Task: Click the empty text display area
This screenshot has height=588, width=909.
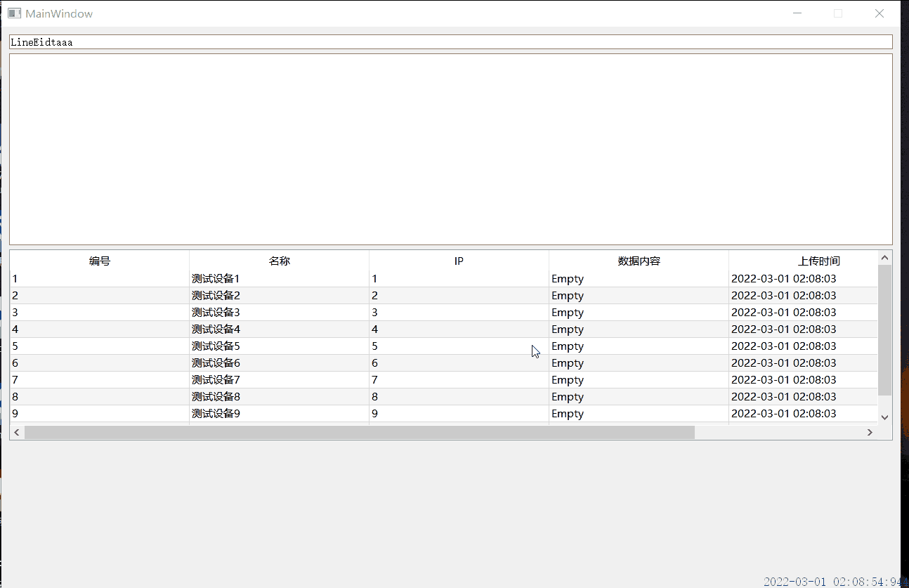Action: tap(450, 148)
